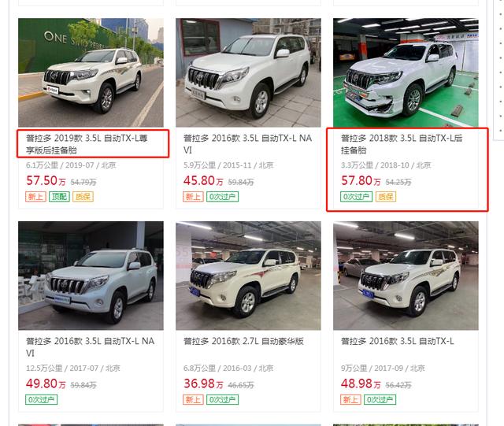Click the 质保 tag on the 57.50万 listing
504x426 pixels.
point(83,196)
